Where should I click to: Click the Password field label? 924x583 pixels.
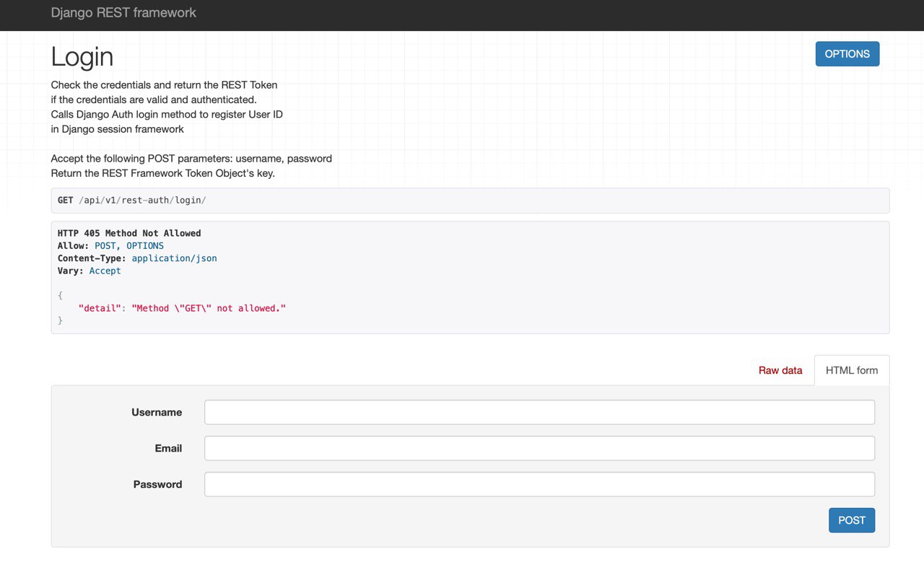157,484
